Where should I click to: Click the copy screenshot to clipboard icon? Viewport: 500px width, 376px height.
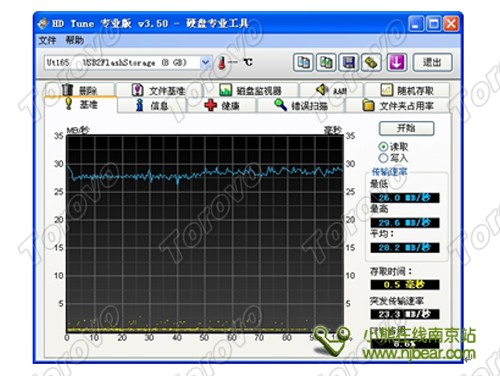[x=326, y=62]
